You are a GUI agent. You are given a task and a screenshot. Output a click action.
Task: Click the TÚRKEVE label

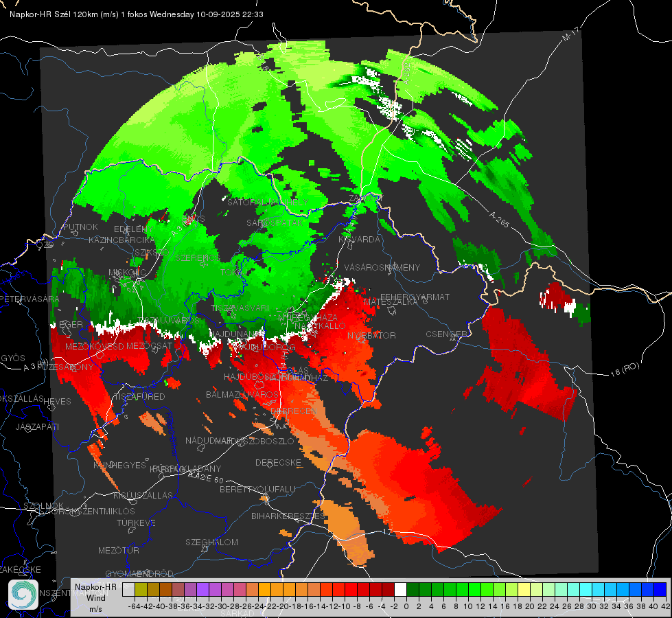tap(136, 523)
